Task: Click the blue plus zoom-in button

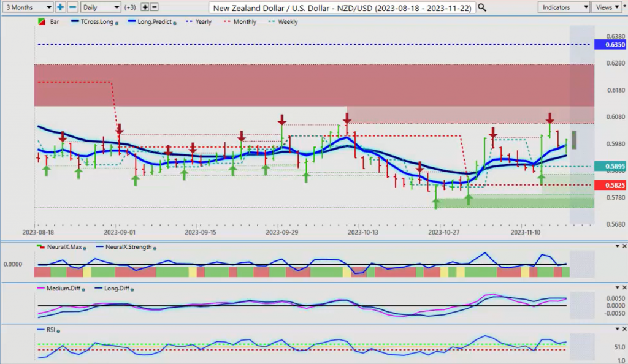Action: click(x=61, y=7)
